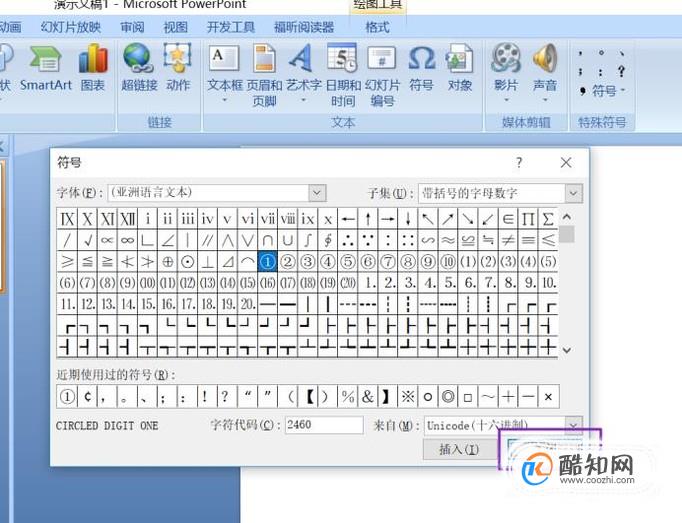Viewport: 682px width, 523px height.
Task: Open header and footer (页眉和页脚)
Action: point(264,75)
